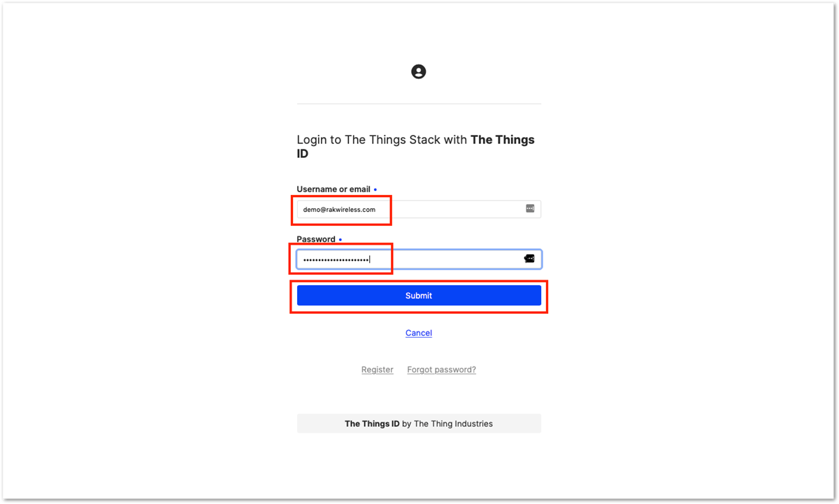
Task: Click the bold 'The Things ID' in heading
Action: (x=416, y=147)
